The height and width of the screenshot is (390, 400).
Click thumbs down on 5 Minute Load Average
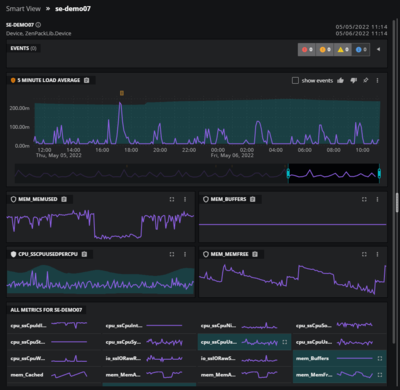[x=353, y=80]
